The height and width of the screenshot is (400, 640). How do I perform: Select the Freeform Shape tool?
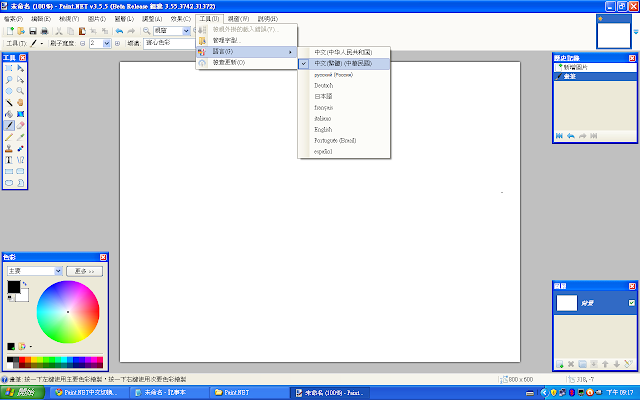20,183
